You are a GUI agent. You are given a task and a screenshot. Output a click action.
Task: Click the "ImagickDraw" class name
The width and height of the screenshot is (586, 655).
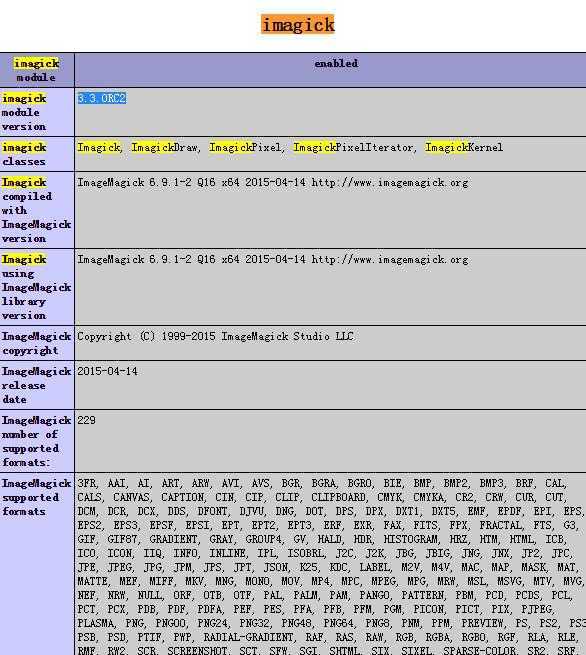[165, 147]
